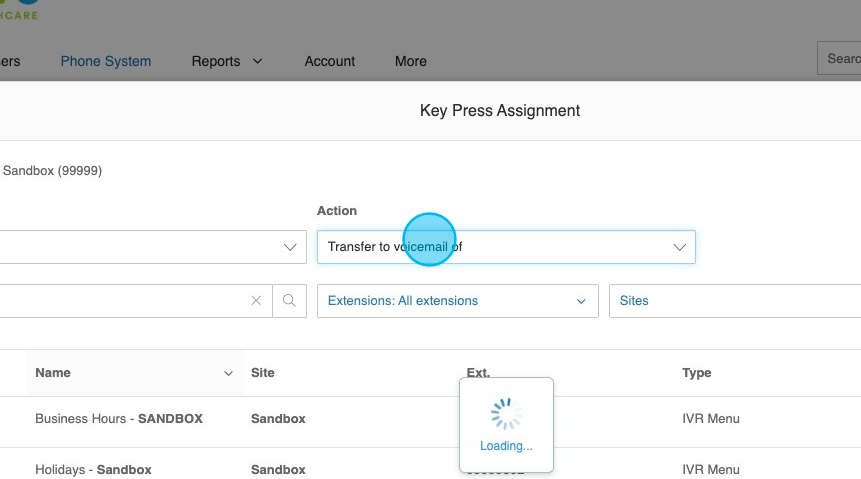861x479 pixels.
Task: Click the company logo in top-left corner
Action: (x=20, y=10)
